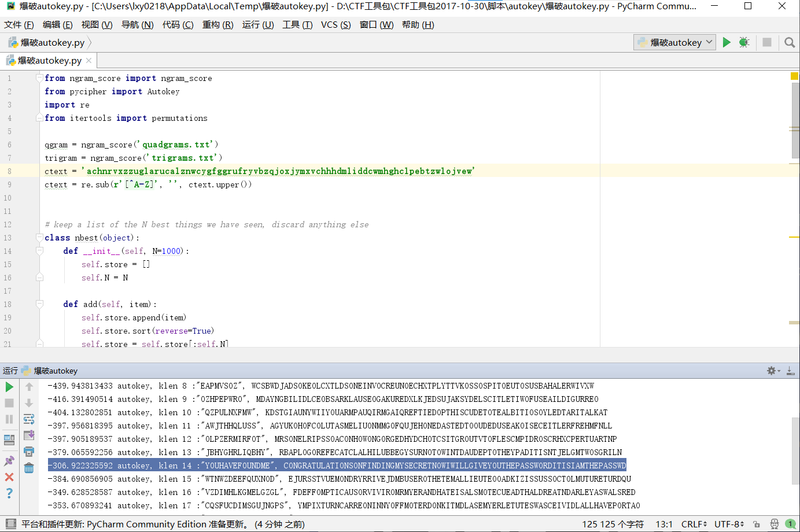800x532 pixels.
Task: Click the yellow inspection indicator square
Action: [x=794, y=76]
